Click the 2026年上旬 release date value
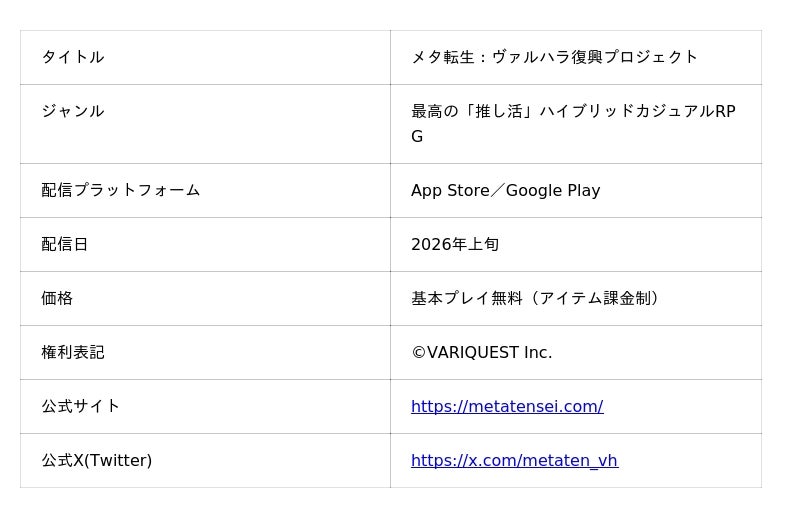The height and width of the screenshot is (518, 800). (455, 244)
